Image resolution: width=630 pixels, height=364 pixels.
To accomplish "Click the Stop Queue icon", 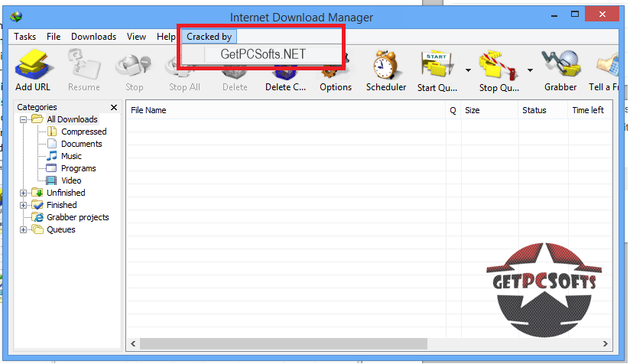I will pyautogui.click(x=498, y=65).
